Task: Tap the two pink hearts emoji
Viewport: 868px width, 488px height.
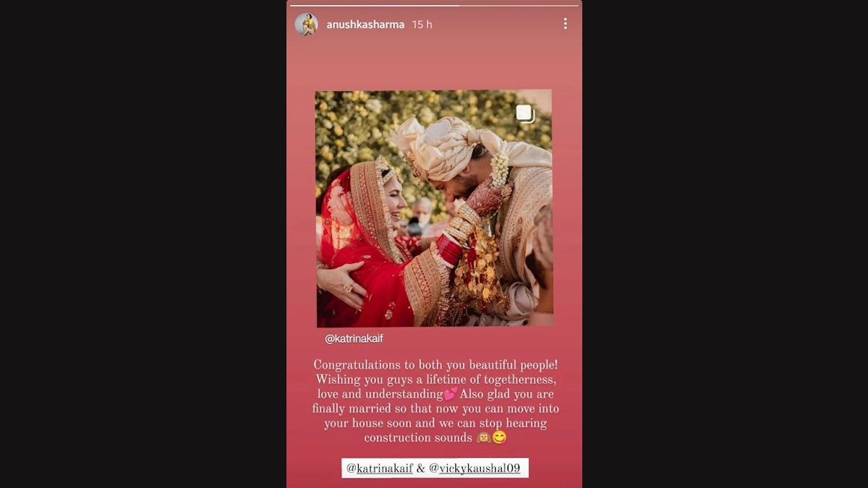Action: click(x=451, y=394)
